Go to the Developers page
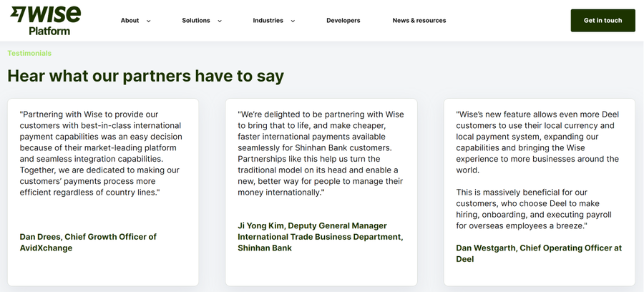 [343, 21]
